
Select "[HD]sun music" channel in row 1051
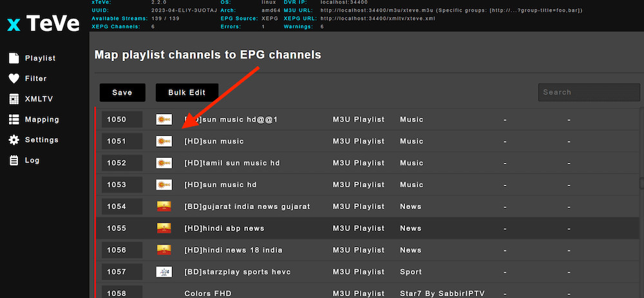click(214, 141)
